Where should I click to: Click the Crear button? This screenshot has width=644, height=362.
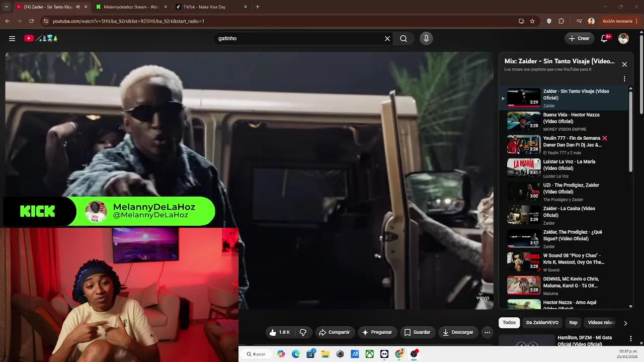[x=579, y=38]
